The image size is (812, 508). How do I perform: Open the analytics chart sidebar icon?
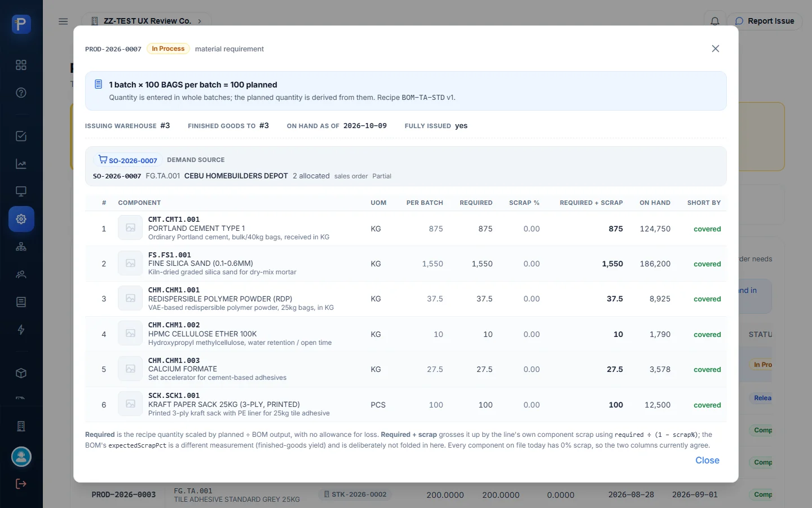[x=21, y=164]
